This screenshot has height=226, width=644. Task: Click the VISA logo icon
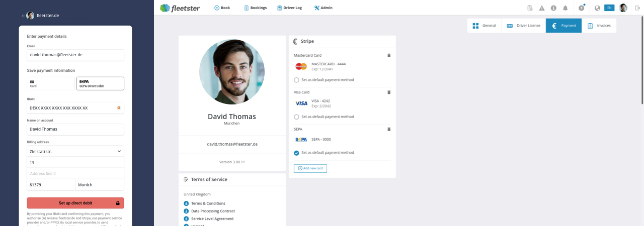coord(301,103)
